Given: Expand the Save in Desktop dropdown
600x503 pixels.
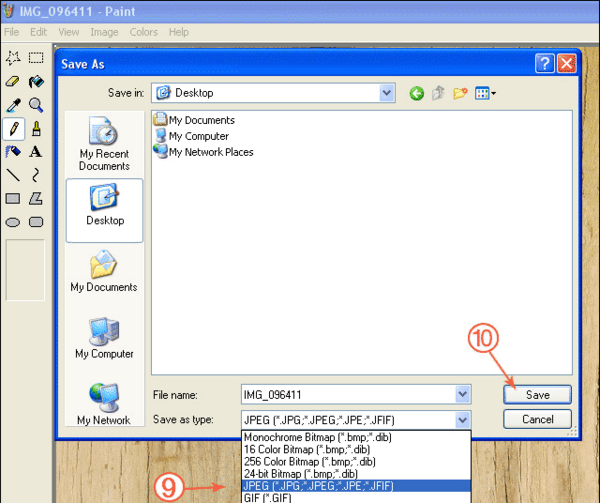Looking at the screenshot, I should point(387,93).
